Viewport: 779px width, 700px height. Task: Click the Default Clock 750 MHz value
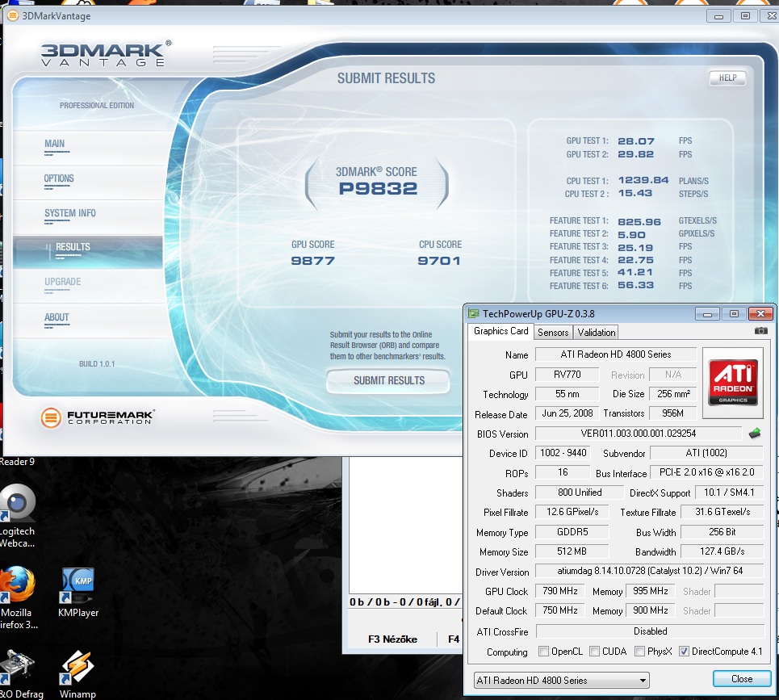coord(560,610)
